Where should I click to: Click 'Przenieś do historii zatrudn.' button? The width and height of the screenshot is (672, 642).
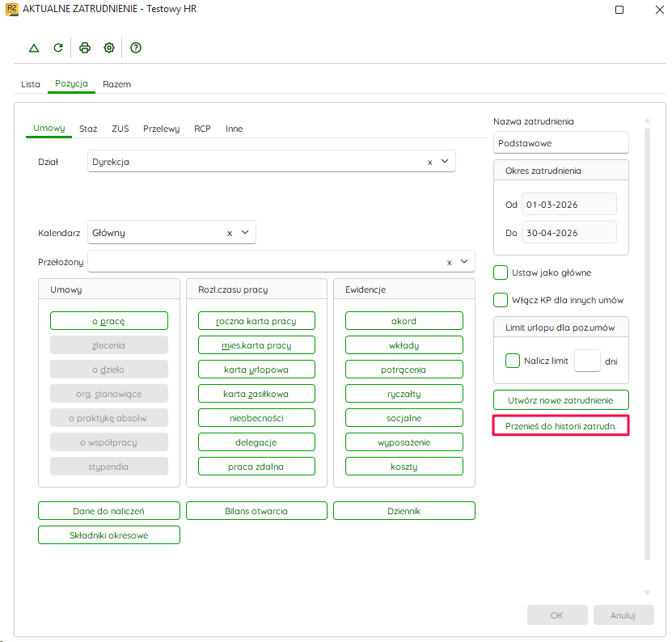pyautogui.click(x=561, y=426)
